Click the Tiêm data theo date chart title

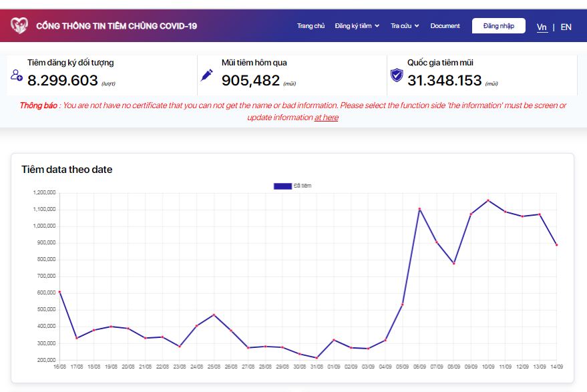67,170
